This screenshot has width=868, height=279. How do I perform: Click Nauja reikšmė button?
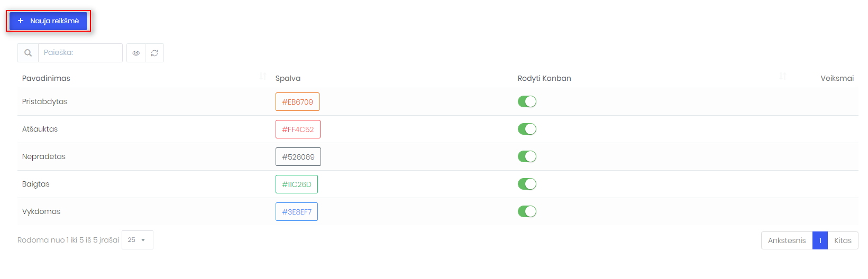pos(48,21)
